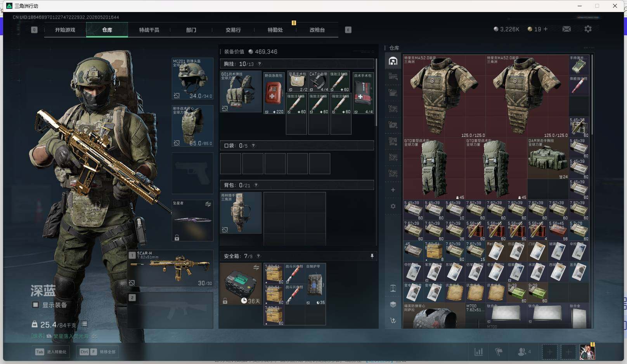Switch to the 仓库 tab
The width and height of the screenshot is (627, 364).
107,30
